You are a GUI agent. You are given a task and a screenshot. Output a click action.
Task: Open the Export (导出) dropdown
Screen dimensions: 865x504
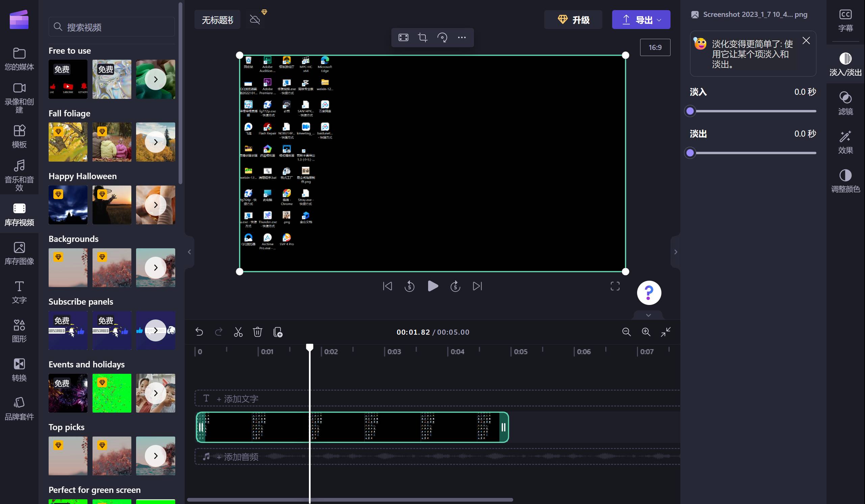point(641,20)
